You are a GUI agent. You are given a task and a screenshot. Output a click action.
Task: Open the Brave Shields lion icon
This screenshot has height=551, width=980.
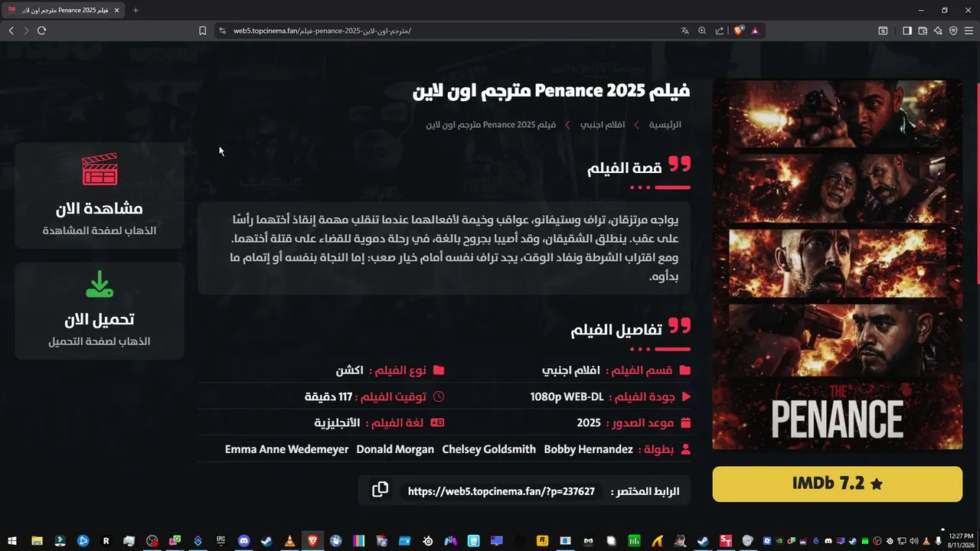click(739, 31)
